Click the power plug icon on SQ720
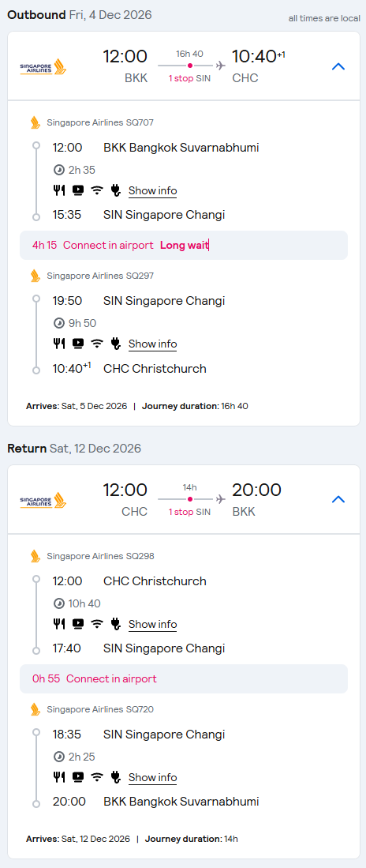This screenshot has width=366, height=868. coord(115,777)
